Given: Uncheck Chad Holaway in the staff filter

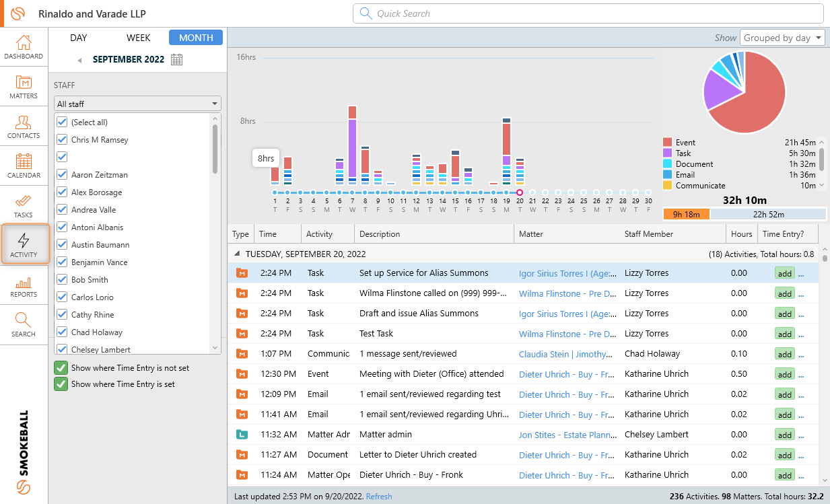Looking at the screenshot, I should point(63,332).
